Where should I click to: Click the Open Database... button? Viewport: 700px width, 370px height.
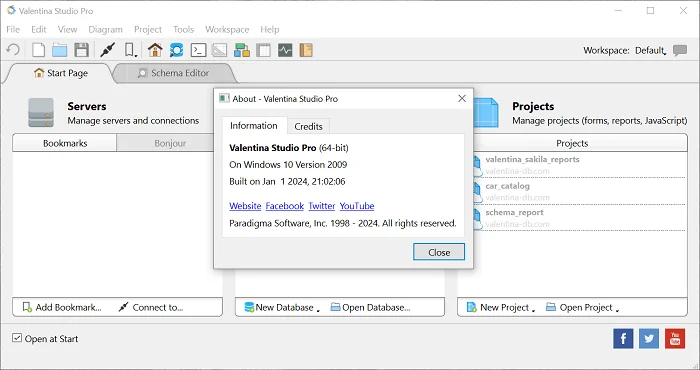pyautogui.click(x=370, y=308)
